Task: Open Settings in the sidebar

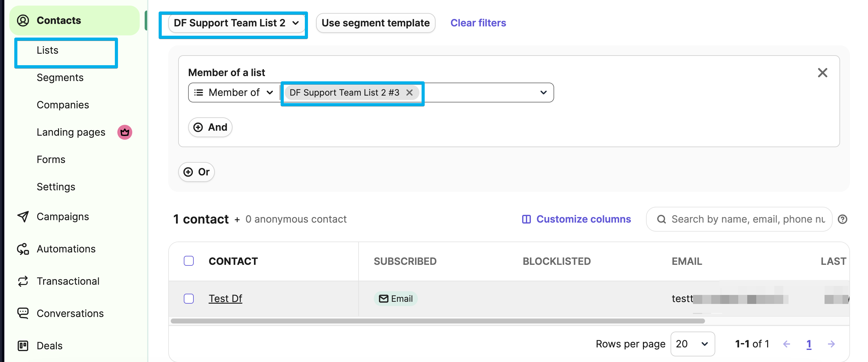Action: click(56, 187)
